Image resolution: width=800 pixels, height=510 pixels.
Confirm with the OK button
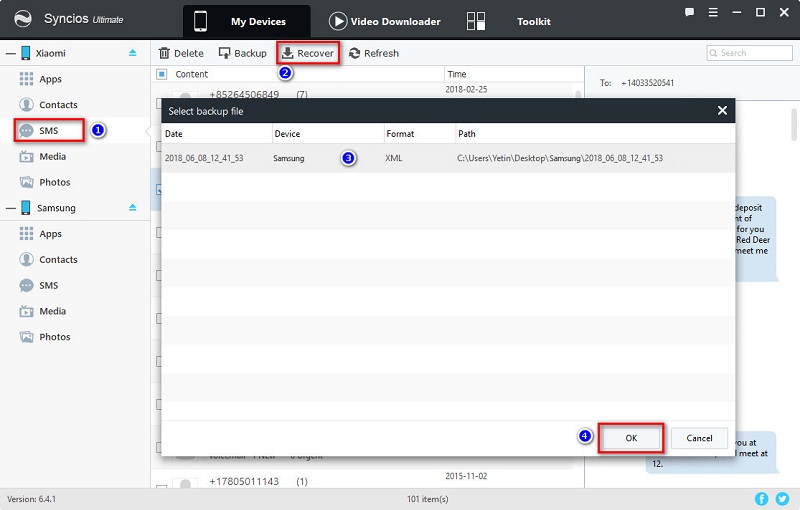[631, 438]
